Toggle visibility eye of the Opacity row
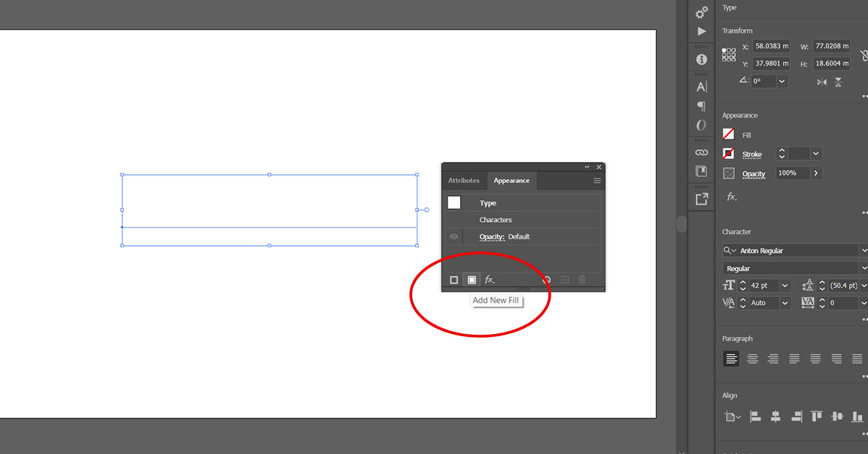The height and width of the screenshot is (454, 868). tap(454, 236)
